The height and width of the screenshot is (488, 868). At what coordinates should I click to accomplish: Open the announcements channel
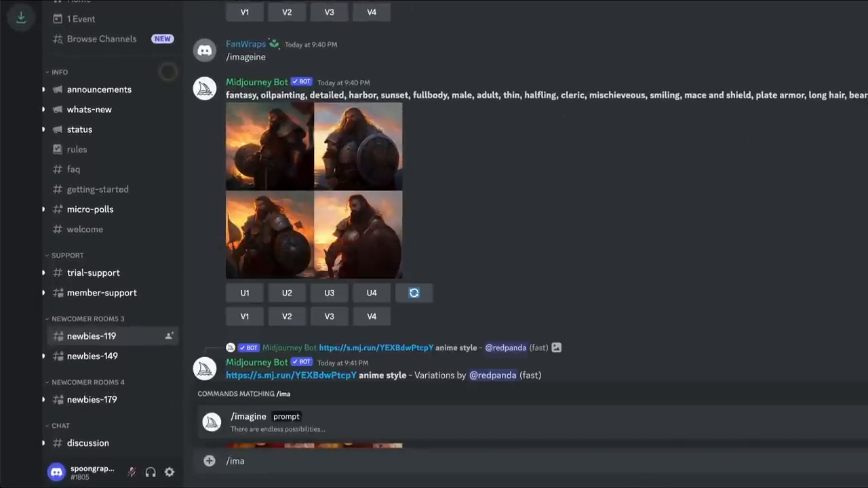pos(99,89)
